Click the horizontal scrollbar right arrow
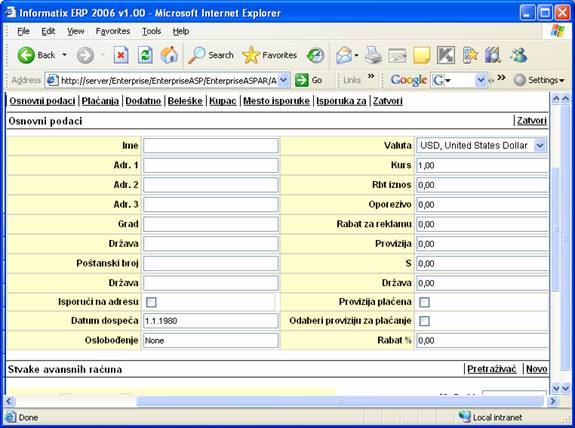 [552, 402]
